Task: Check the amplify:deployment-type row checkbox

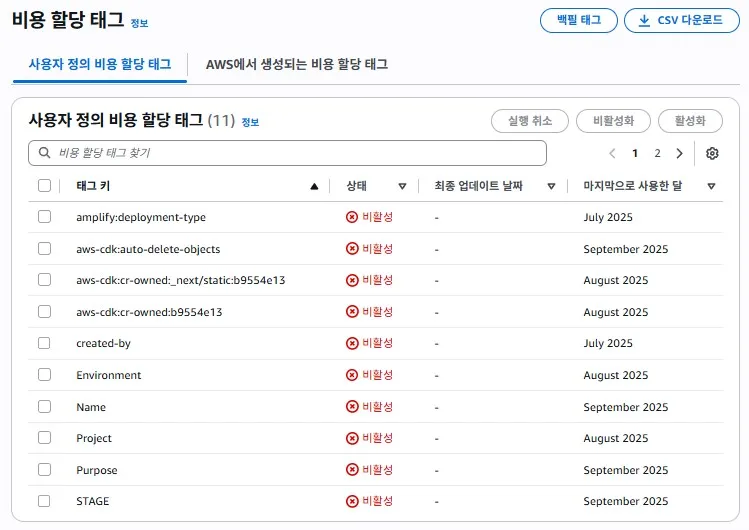Action: pos(44,217)
